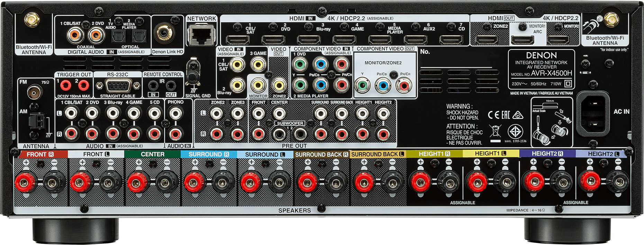The width and height of the screenshot is (644, 245).
Task: Click the CE certification mark
Action: pyautogui.click(x=493, y=115)
